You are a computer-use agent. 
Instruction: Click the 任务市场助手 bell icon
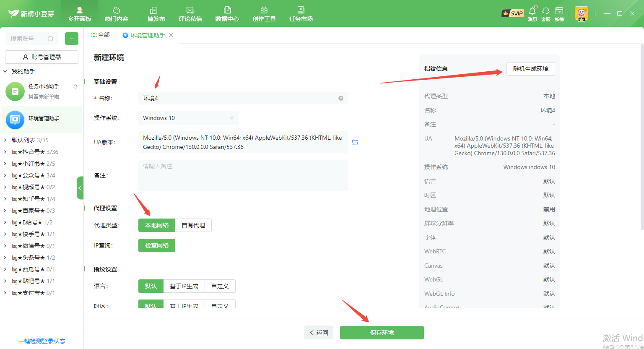75,86
